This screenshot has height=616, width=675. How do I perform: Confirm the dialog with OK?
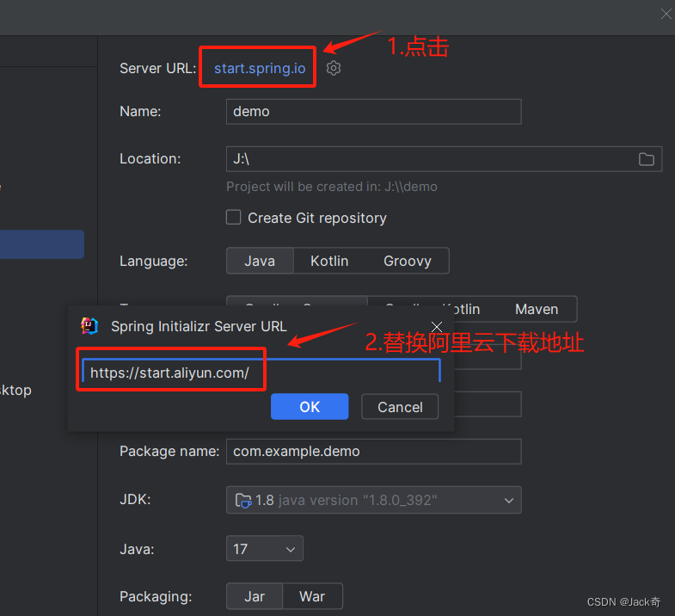click(310, 406)
